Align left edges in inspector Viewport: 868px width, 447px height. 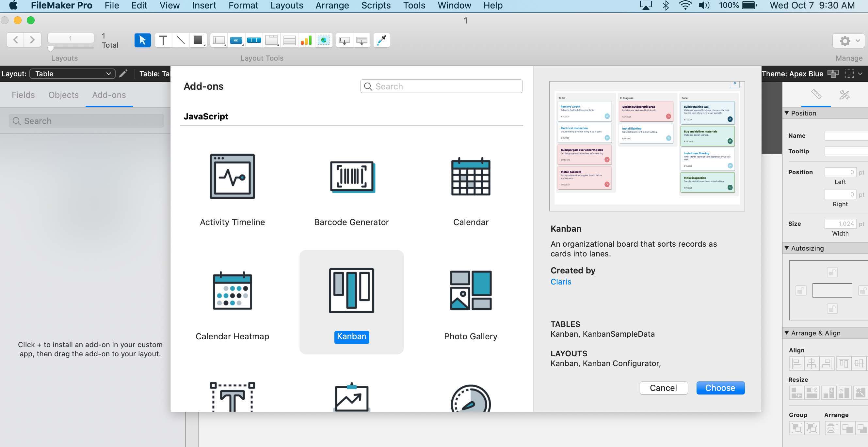797,363
